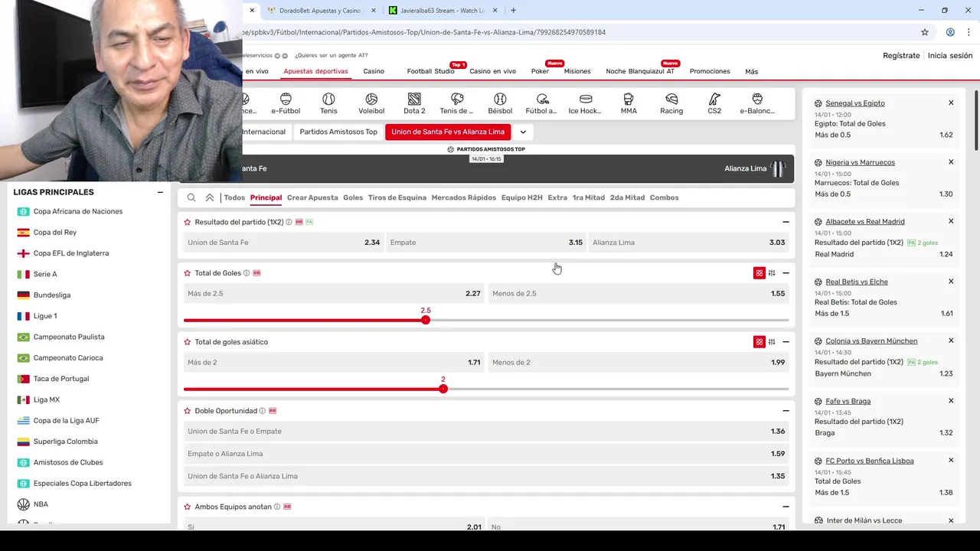The width and height of the screenshot is (980, 551).
Task: Open Promociones in the top navigation
Action: point(710,71)
